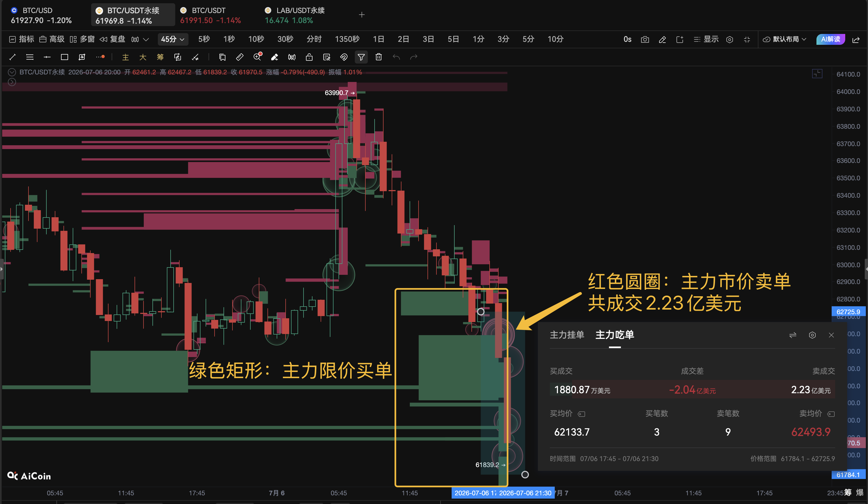Viewport: 868px width, 504px height.
Task: Expand the chart type chevron dropdown
Action: [146, 39]
